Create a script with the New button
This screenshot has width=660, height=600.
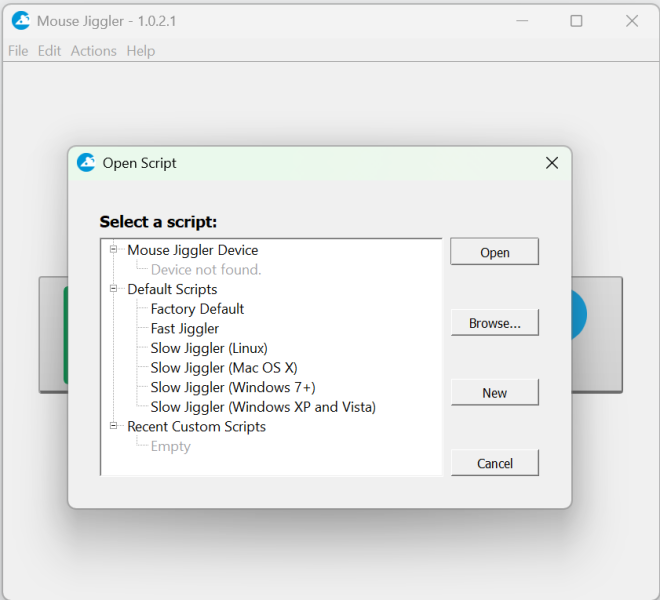[x=494, y=393]
